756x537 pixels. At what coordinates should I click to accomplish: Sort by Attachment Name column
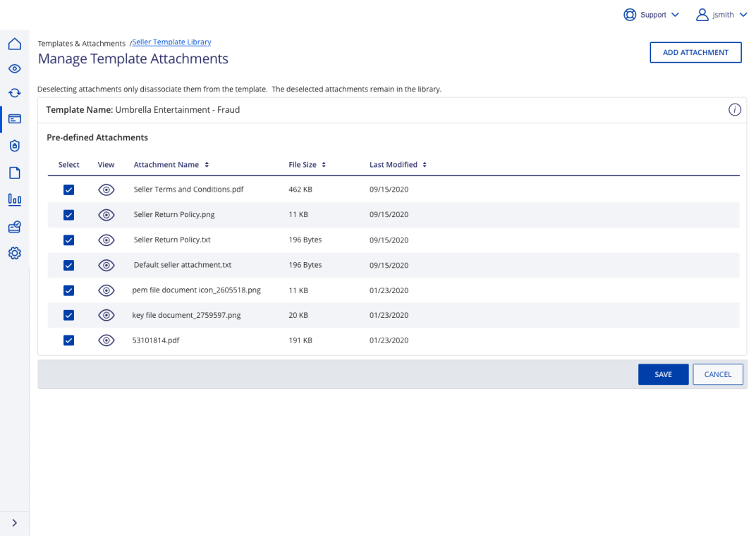pyautogui.click(x=171, y=165)
